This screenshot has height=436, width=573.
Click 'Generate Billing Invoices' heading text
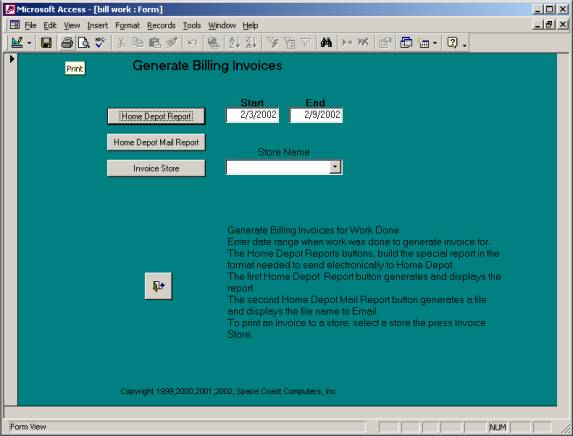pos(207,65)
